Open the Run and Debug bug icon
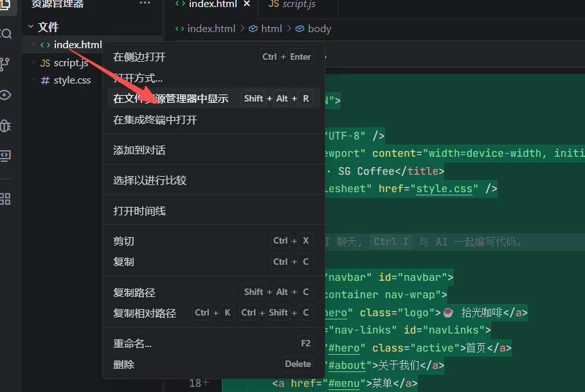The height and width of the screenshot is (392, 585). coord(5,126)
